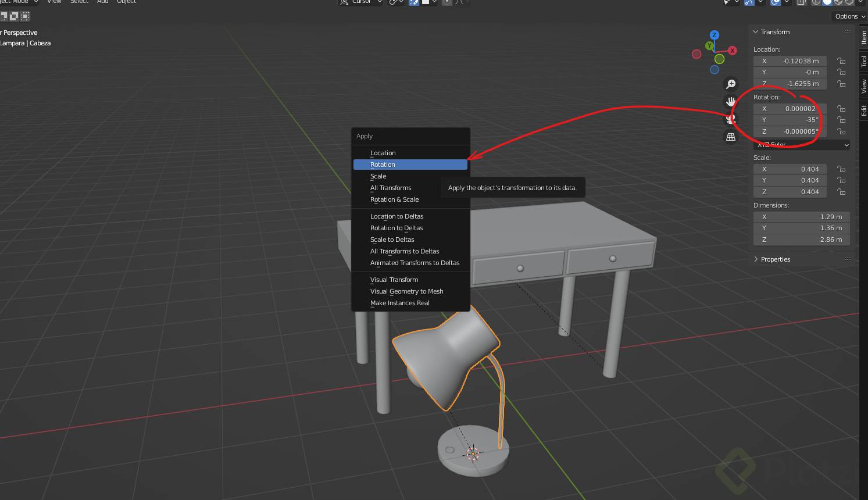Switch perspective/orthographic with the grid icon
Viewport: 868px width, 500px height.
pyautogui.click(x=731, y=137)
